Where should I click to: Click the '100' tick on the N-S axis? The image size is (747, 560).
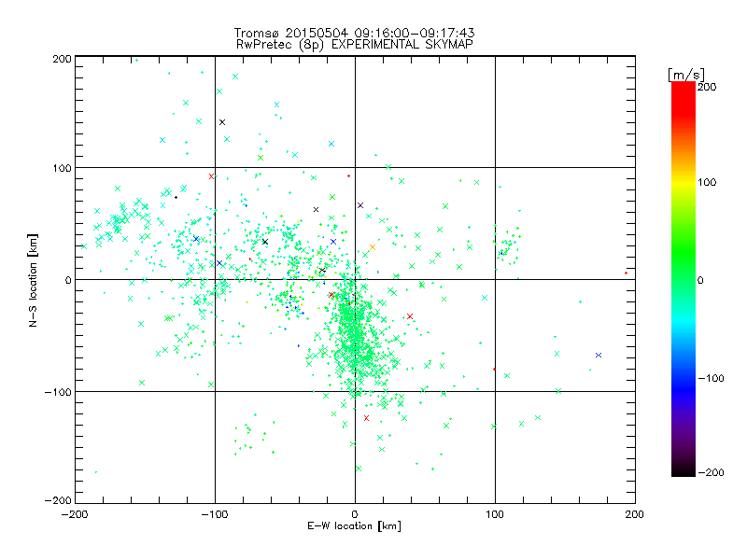tap(62, 168)
